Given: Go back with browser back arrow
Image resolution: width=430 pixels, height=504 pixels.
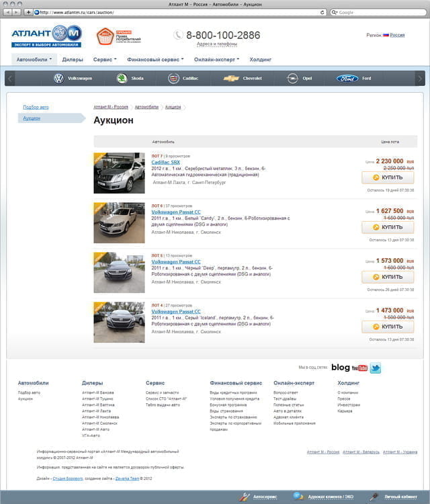Looking at the screenshot, I should 8,12.
